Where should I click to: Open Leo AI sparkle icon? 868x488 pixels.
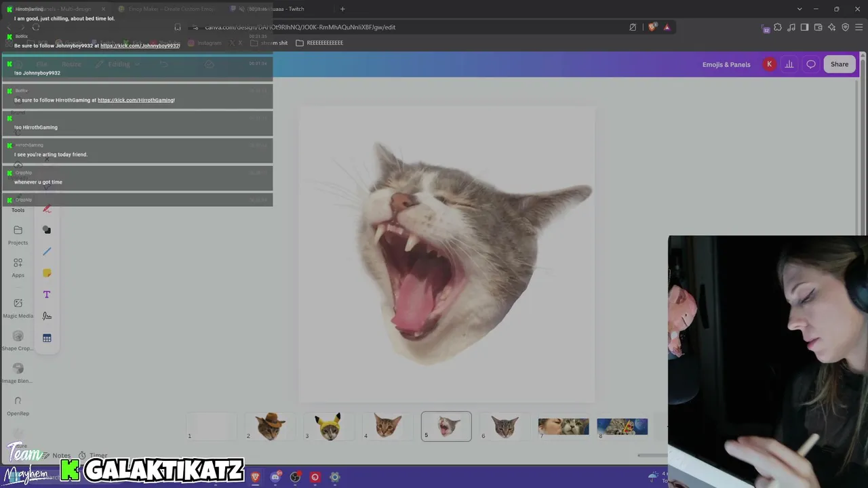831,27
